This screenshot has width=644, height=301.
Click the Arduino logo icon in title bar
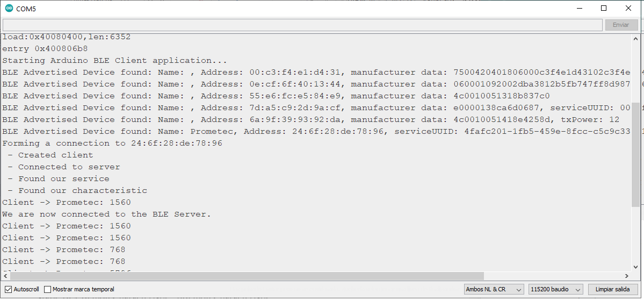(x=9, y=9)
